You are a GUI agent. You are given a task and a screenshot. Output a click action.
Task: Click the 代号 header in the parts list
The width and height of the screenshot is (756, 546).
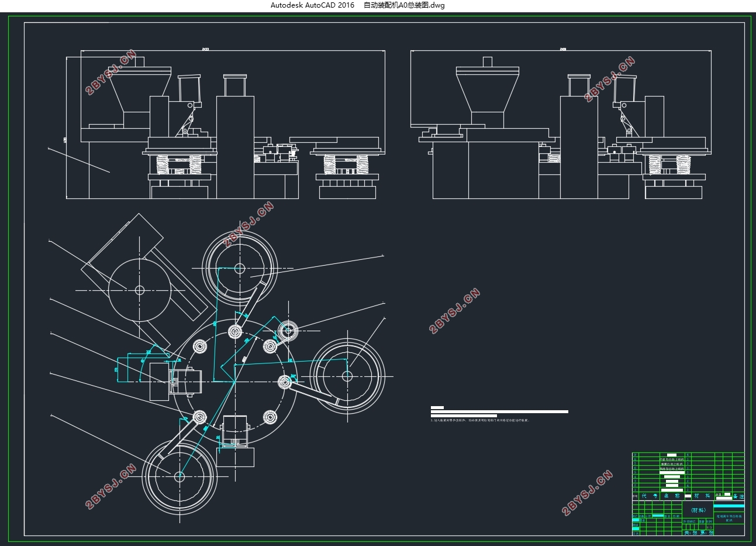click(648, 496)
